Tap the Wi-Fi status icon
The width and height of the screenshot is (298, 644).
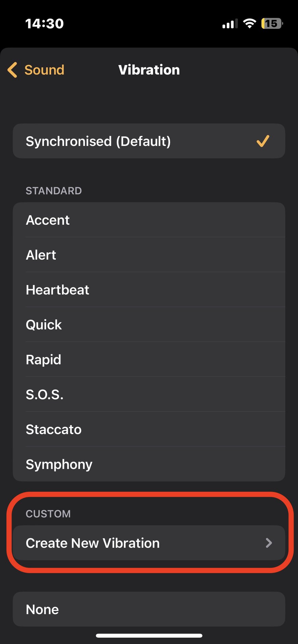(x=249, y=23)
